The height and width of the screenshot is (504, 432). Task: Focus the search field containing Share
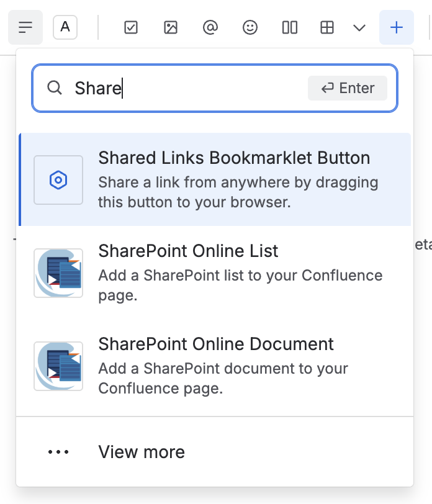tap(214, 88)
